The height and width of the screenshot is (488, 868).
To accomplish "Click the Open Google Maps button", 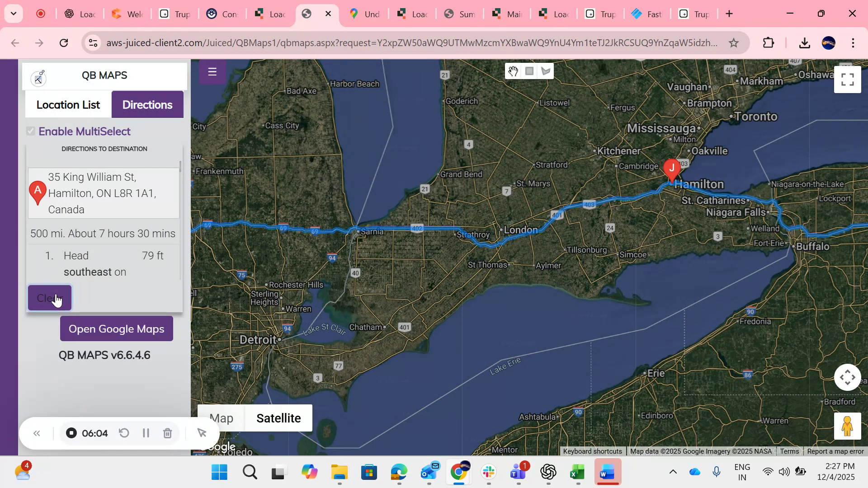I will pos(116,328).
